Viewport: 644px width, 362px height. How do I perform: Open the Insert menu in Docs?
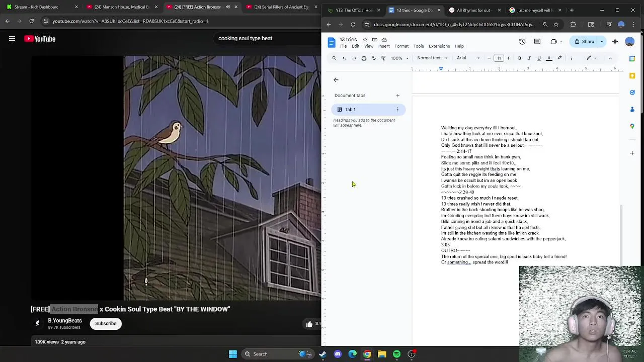[384, 46]
